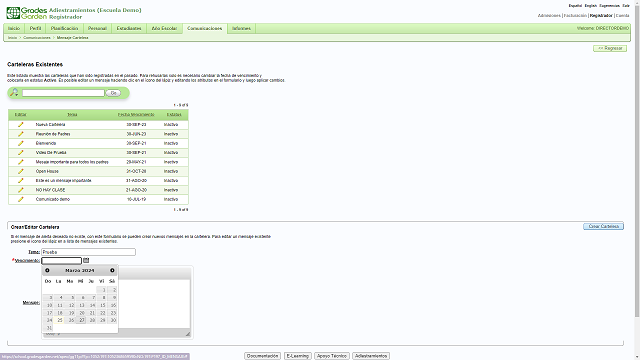Select the Comunicaciones tab

[x=204, y=29]
